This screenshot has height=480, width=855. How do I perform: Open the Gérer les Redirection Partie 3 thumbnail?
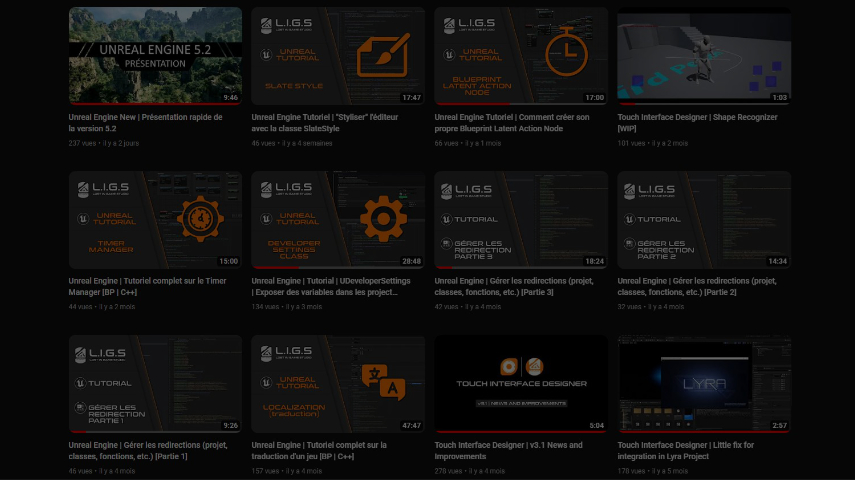pos(521,220)
